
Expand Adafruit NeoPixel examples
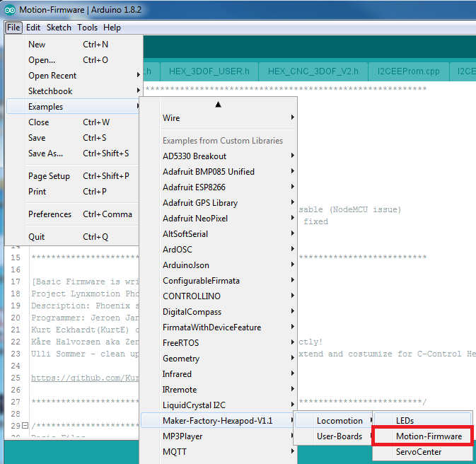pyautogui.click(x=219, y=219)
